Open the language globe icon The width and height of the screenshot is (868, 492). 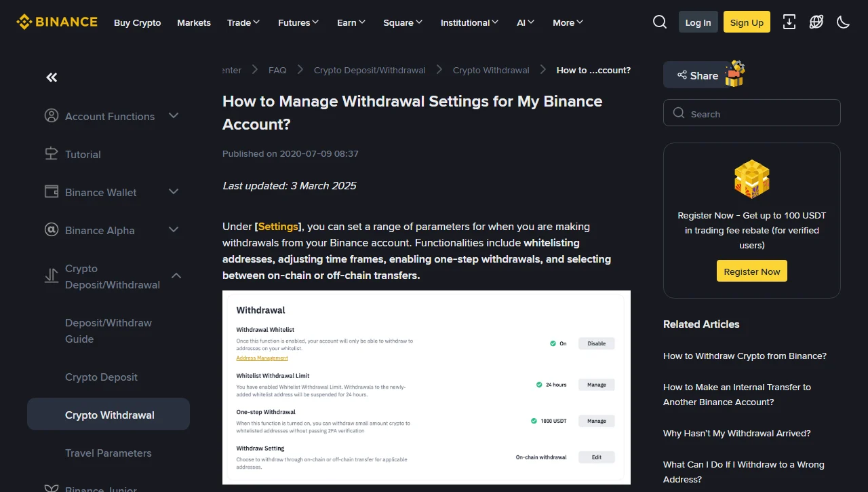816,22
